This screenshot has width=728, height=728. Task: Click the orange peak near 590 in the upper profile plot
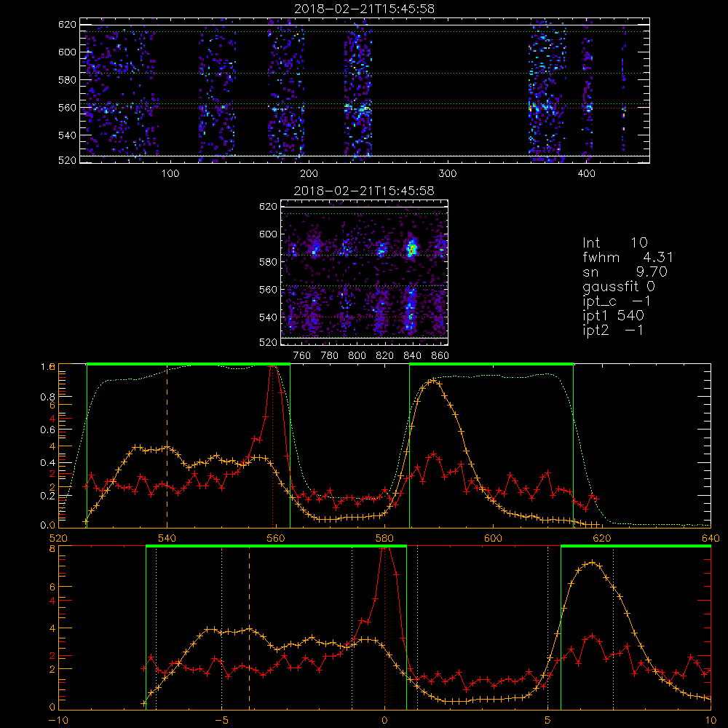click(x=432, y=381)
